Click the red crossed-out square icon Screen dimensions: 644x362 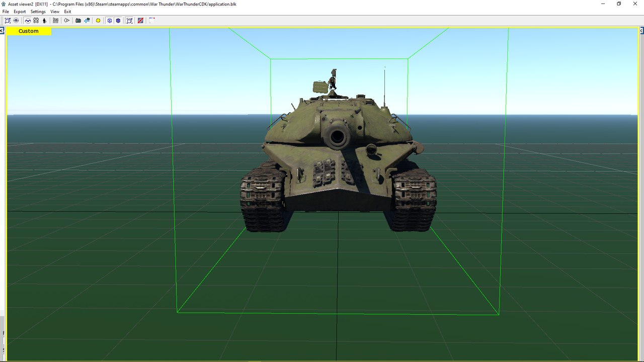140,21
